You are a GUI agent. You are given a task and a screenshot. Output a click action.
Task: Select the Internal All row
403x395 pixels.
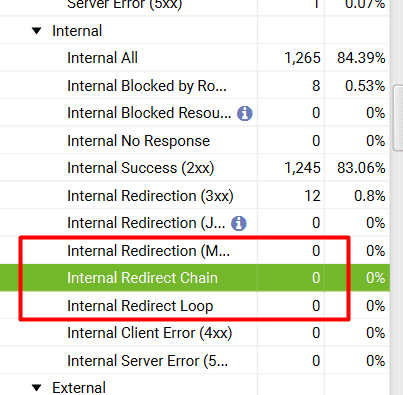tap(195, 58)
